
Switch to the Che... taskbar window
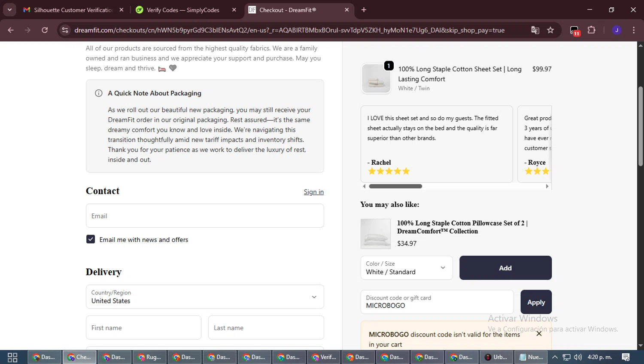pos(79,357)
